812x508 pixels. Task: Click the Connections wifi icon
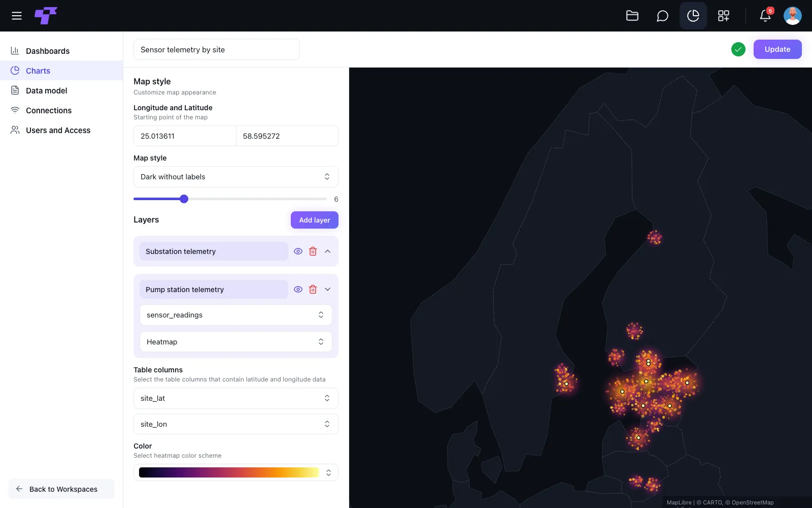(15, 110)
